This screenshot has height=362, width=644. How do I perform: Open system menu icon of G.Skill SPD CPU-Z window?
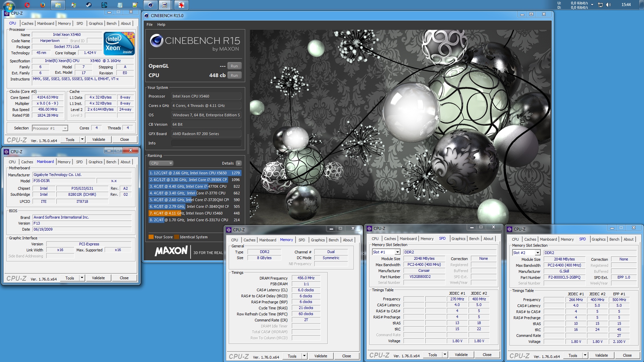509,229
